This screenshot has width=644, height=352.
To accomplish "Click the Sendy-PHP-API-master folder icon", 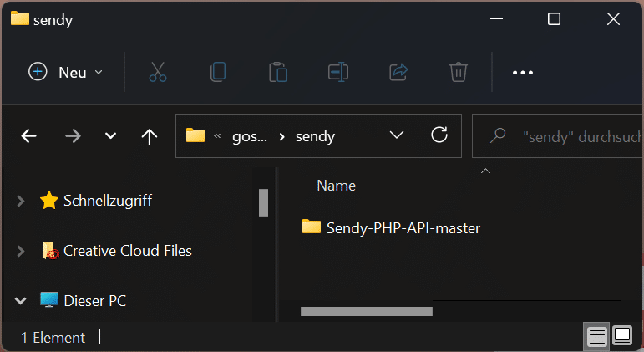I will [312, 227].
